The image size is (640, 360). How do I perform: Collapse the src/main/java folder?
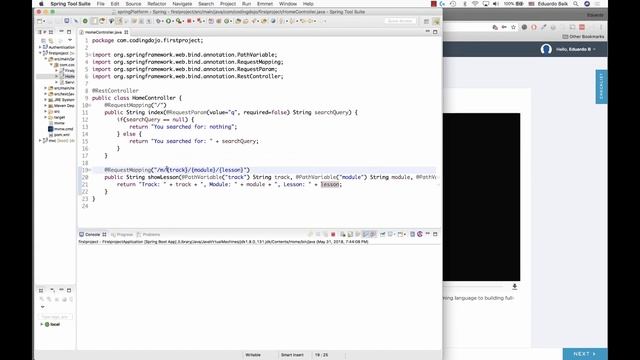(46, 59)
